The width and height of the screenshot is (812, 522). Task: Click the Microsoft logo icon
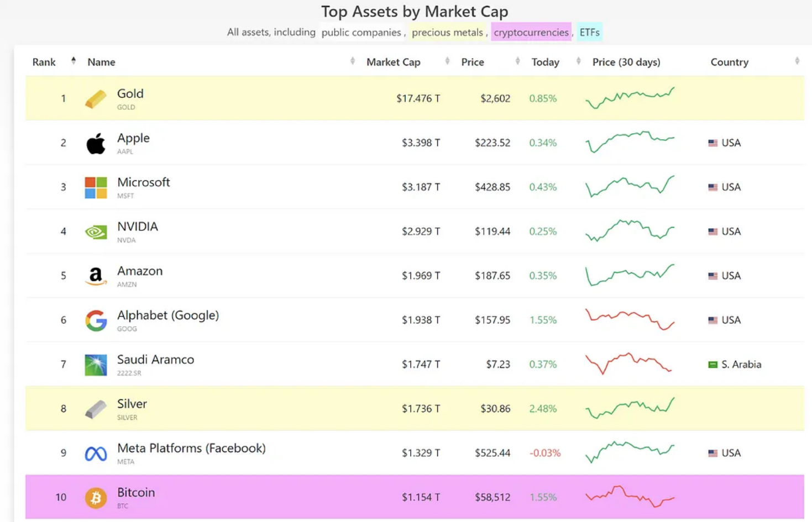96,188
